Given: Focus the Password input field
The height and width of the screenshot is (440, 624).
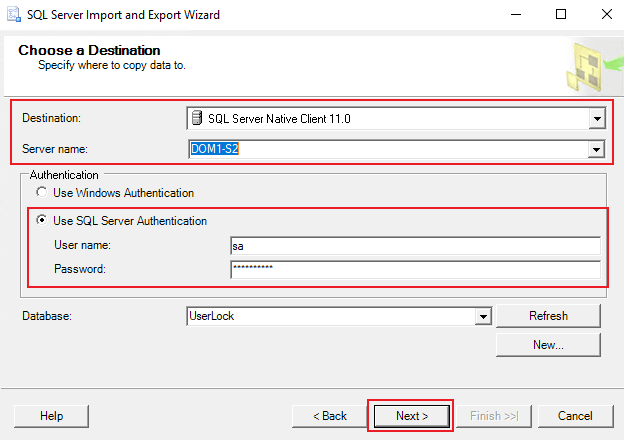Looking at the screenshot, I should [x=414, y=270].
